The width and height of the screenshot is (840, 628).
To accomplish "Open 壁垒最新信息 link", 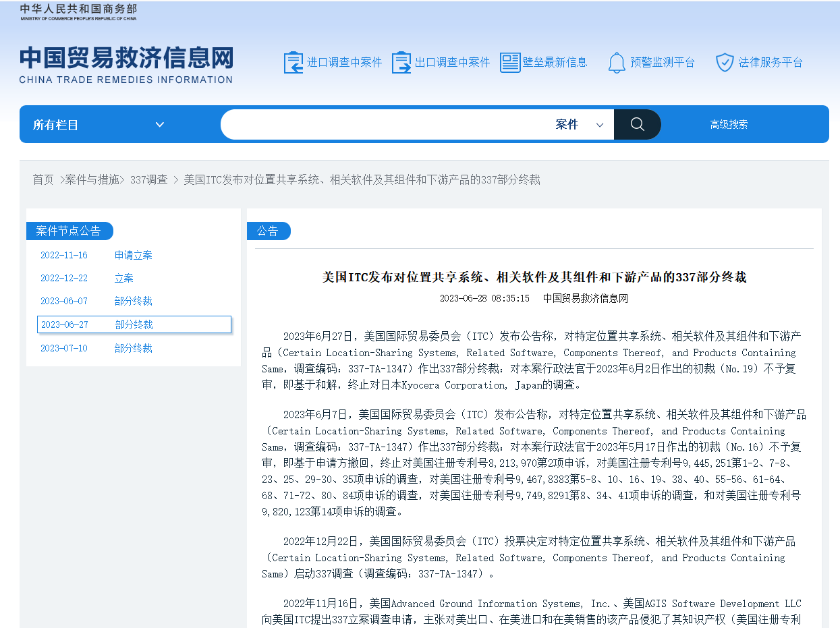I will [x=555, y=62].
